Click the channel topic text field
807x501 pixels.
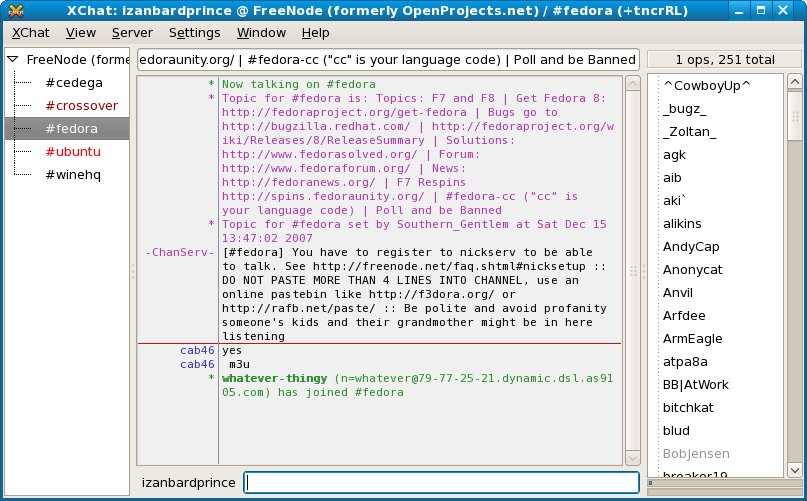(388, 60)
